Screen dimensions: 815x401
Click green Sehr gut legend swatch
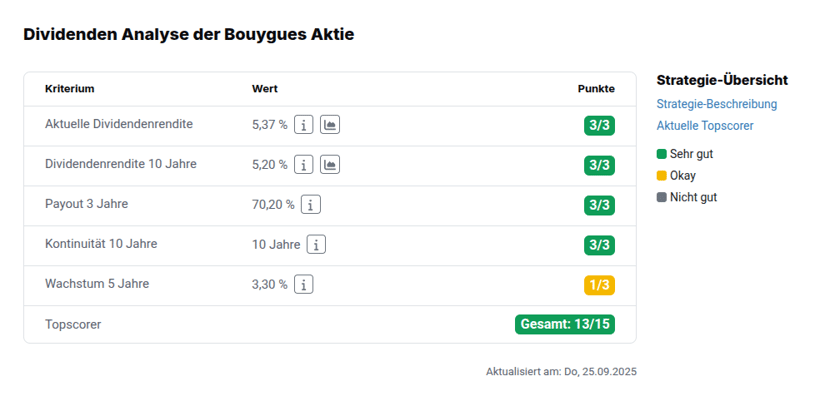coord(661,154)
